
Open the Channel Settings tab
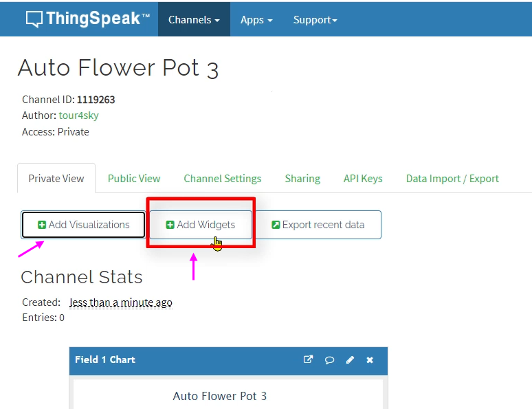tap(223, 179)
